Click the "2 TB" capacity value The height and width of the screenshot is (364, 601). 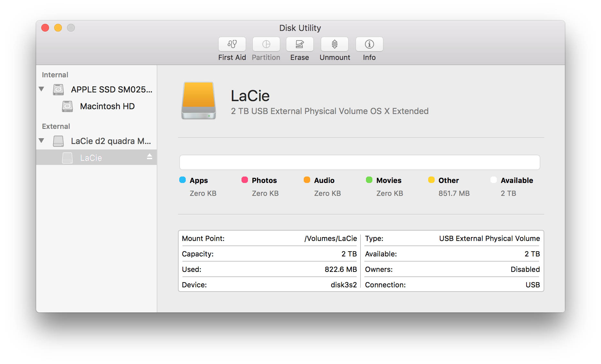[x=349, y=254]
